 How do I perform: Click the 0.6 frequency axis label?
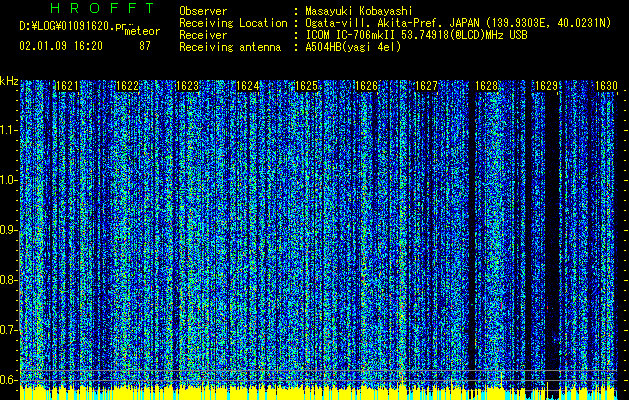tap(8, 380)
